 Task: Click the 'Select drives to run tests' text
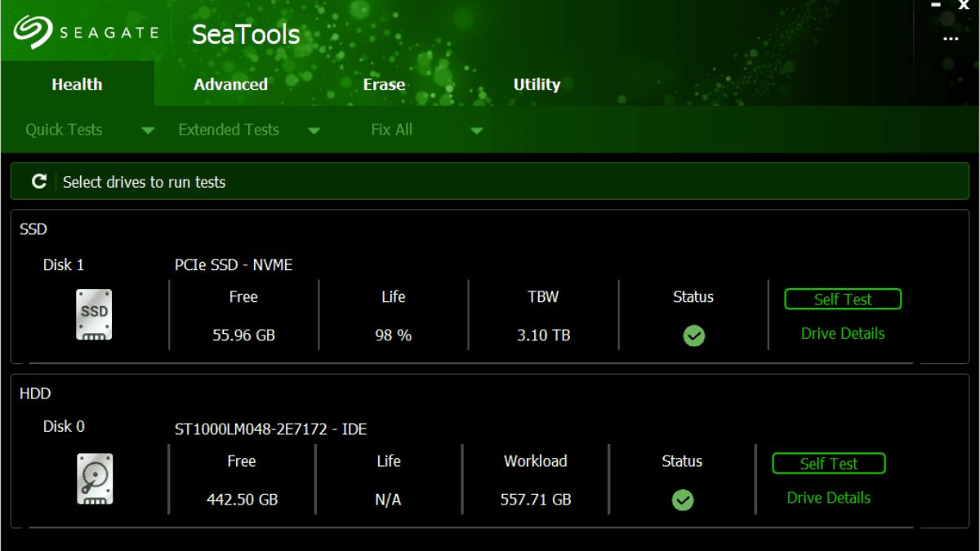[x=144, y=182]
